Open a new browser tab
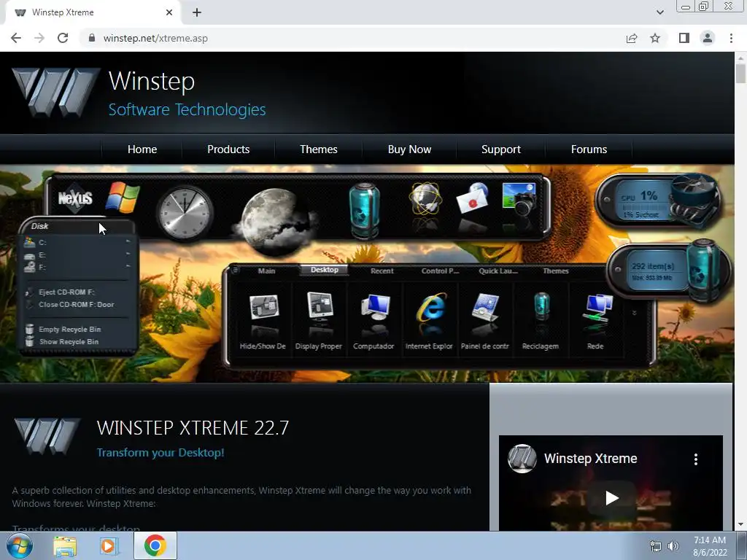Screen dimensions: 747x560 (197, 12)
